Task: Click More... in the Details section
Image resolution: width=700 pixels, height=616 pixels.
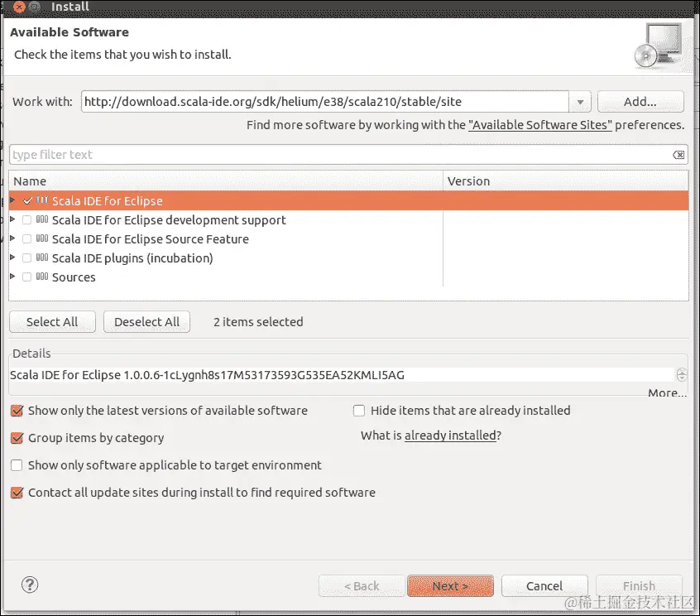Action: click(x=667, y=393)
